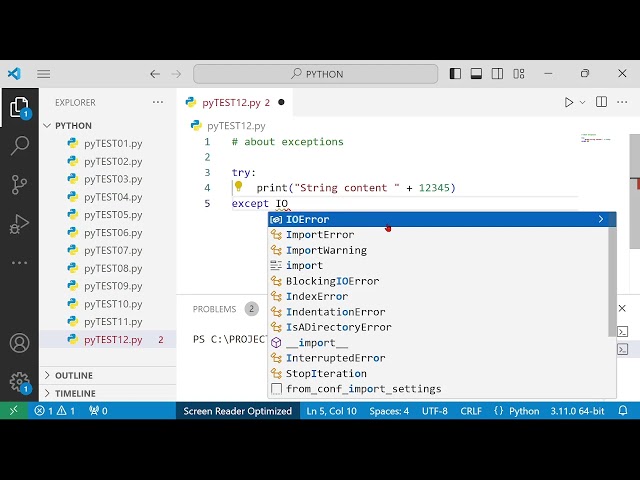Show errors and warnings in status bar

pyautogui.click(x=55, y=411)
